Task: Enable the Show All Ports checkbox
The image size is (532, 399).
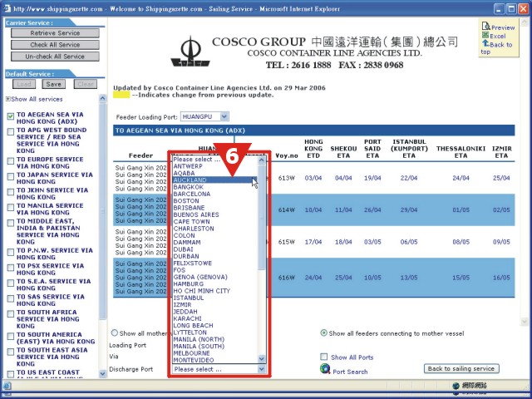Action: 324,357
